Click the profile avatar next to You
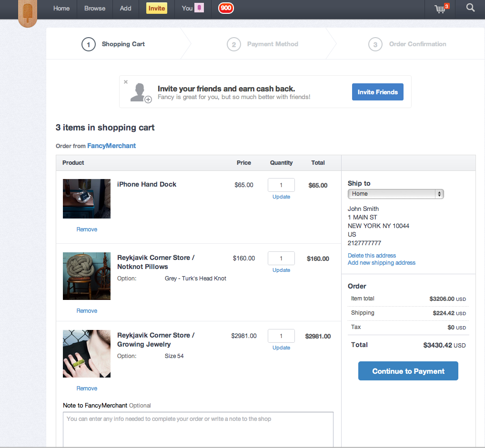 click(199, 8)
